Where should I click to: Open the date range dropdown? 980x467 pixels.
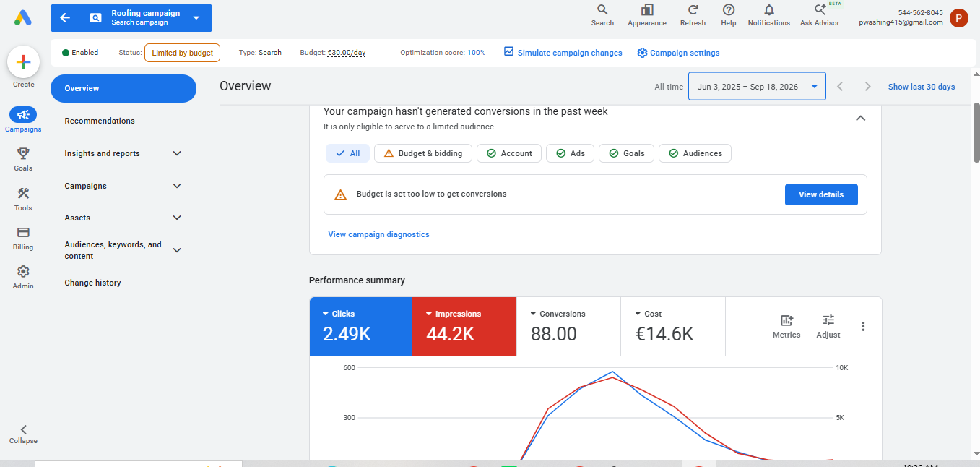(x=757, y=87)
